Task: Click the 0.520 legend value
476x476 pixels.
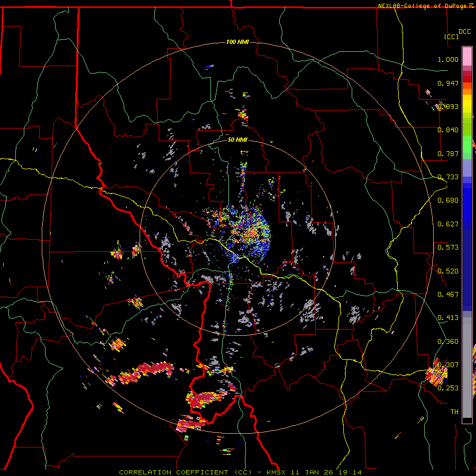Action: 448,271
